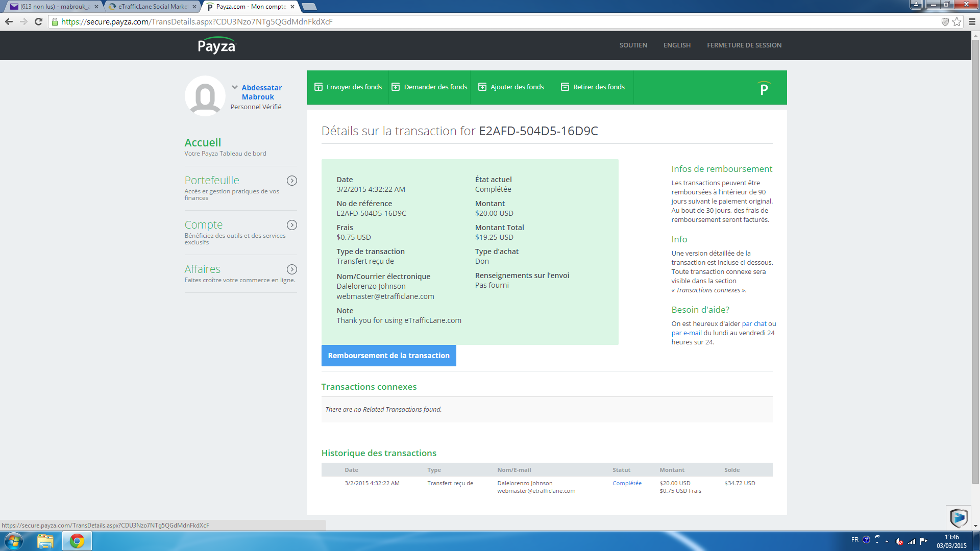Open Abdessatar Mabrouk profile link
Screen dimensions: 980x551
(x=261, y=92)
